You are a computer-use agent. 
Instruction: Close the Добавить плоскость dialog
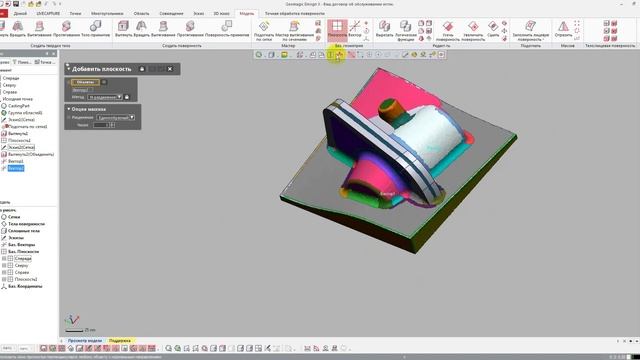point(170,69)
